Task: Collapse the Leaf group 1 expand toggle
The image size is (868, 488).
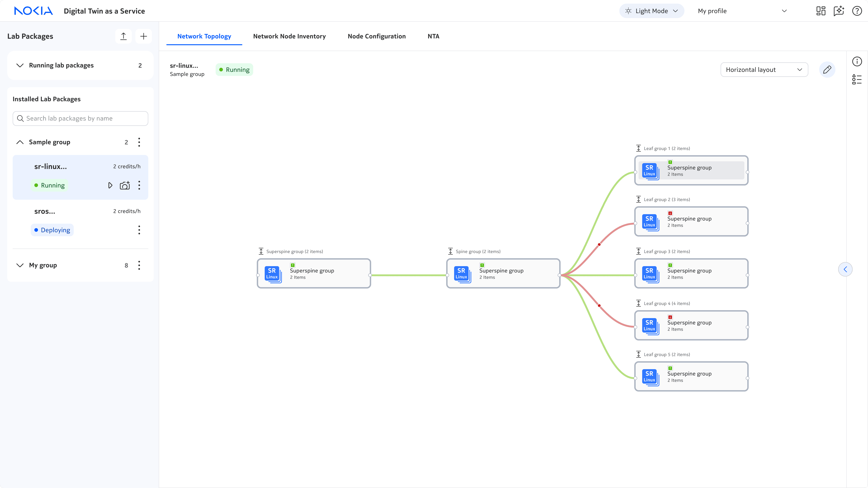Action: pyautogui.click(x=639, y=148)
